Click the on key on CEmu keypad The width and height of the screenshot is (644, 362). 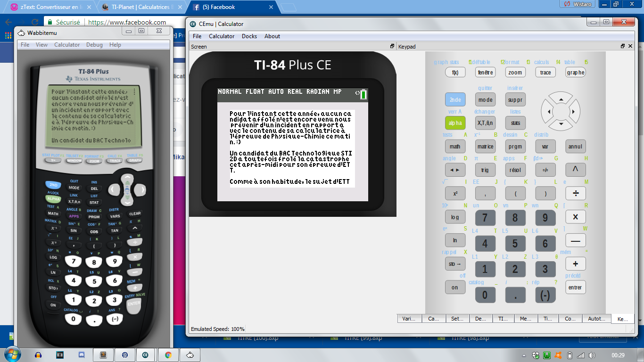pos(455,287)
